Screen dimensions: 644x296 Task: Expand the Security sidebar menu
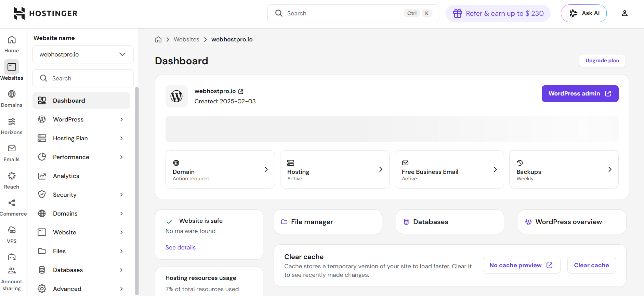click(x=121, y=195)
